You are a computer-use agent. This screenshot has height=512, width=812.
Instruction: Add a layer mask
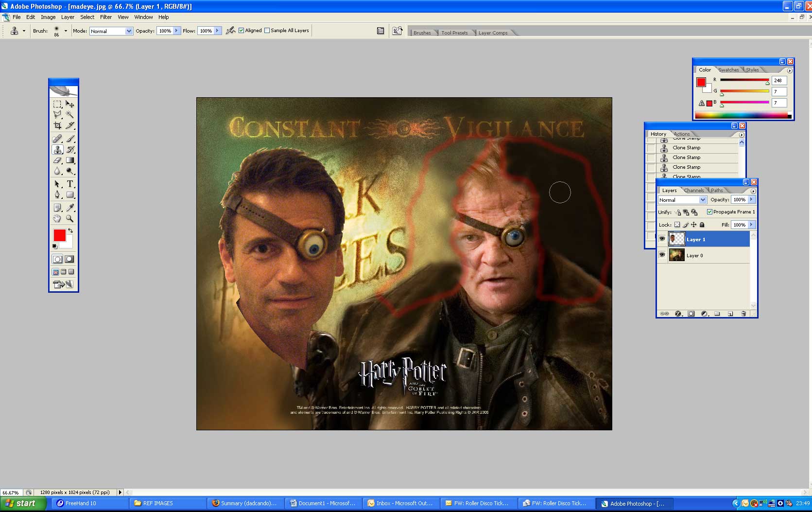click(691, 314)
